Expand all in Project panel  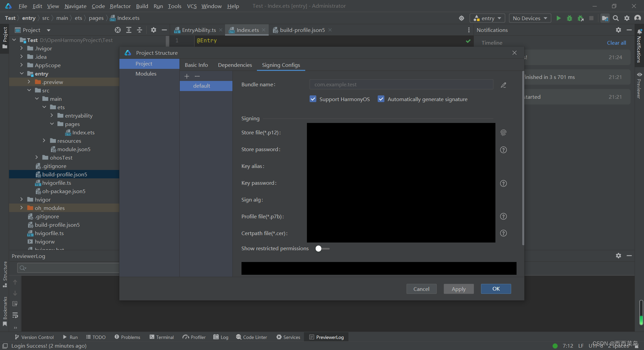tap(129, 30)
